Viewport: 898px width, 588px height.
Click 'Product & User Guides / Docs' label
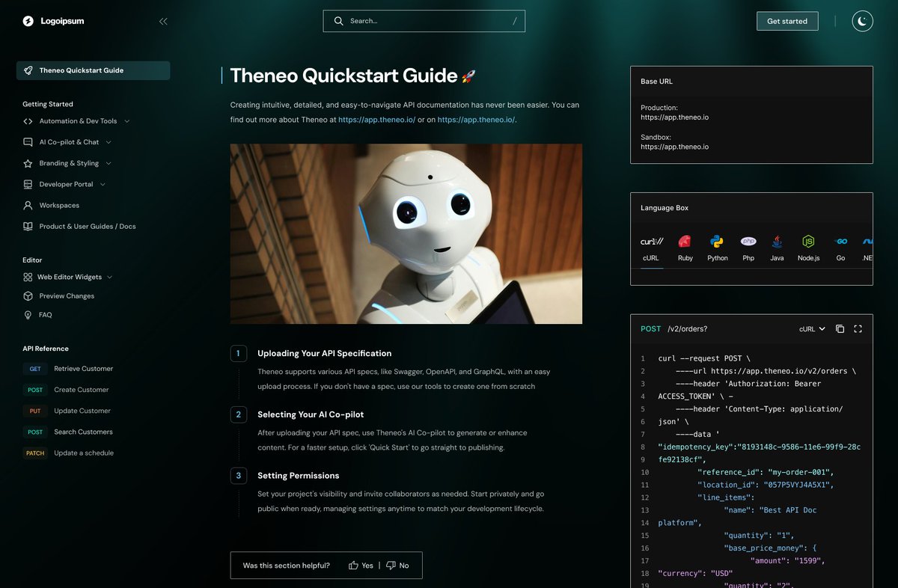pyautogui.click(x=88, y=226)
